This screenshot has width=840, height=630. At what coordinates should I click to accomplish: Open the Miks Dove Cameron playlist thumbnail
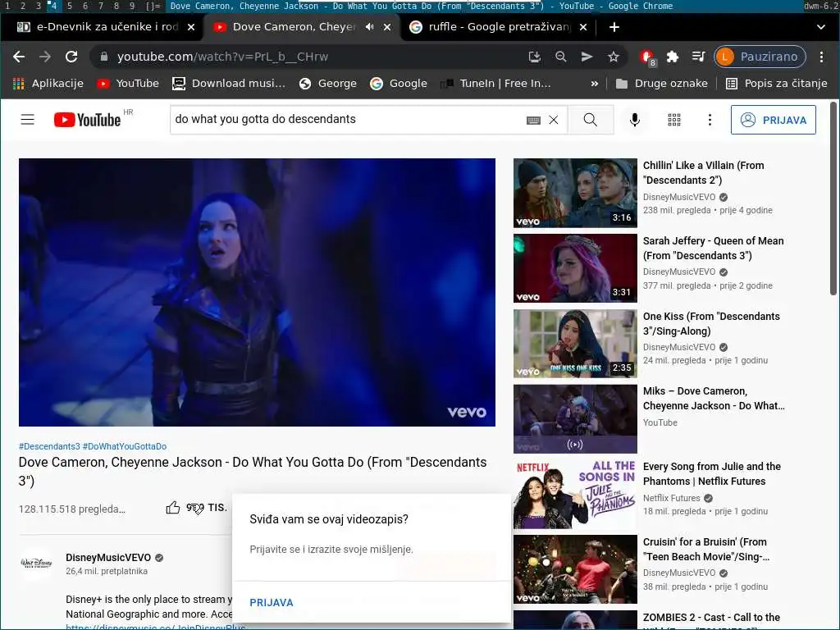575,419
